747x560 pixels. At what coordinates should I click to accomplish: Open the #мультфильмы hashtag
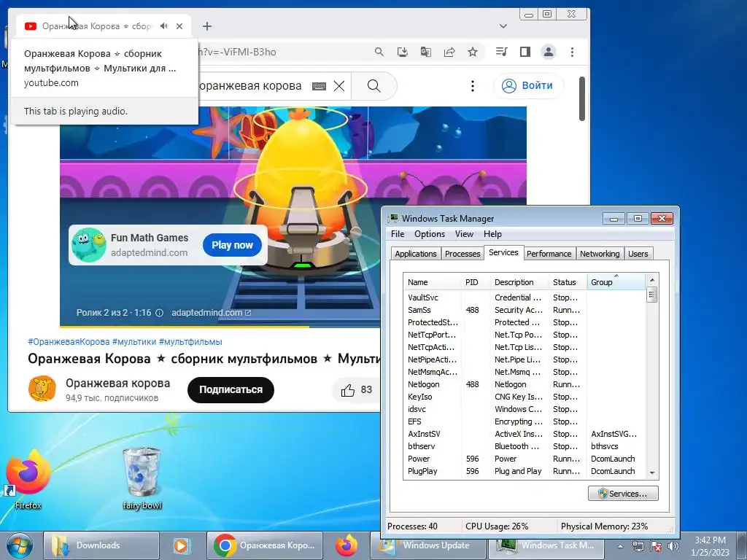pyautogui.click(x=190, y=342)
